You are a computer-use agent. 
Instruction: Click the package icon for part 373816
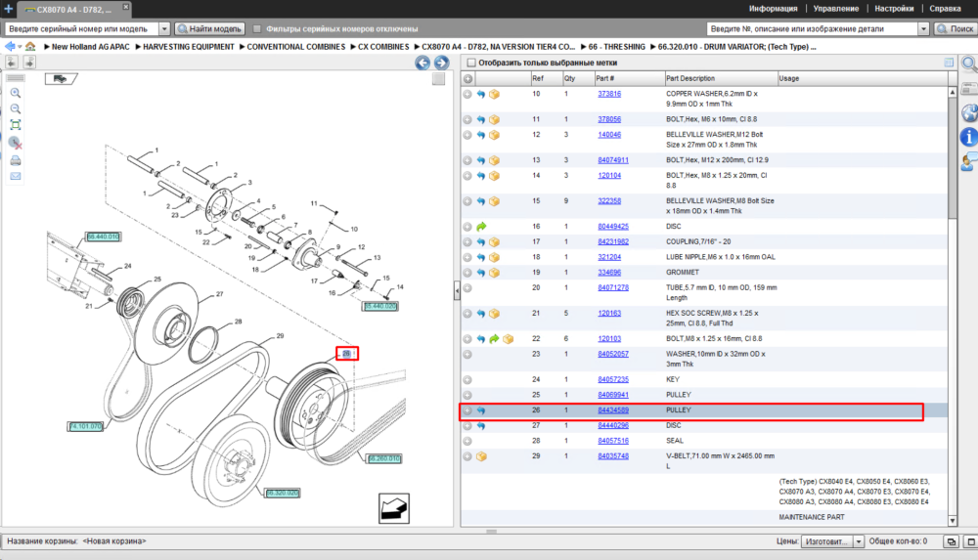click(x=494, y=94)
